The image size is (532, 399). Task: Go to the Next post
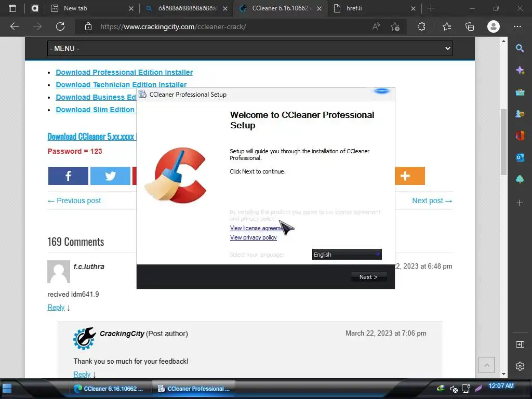click(432, 201)
